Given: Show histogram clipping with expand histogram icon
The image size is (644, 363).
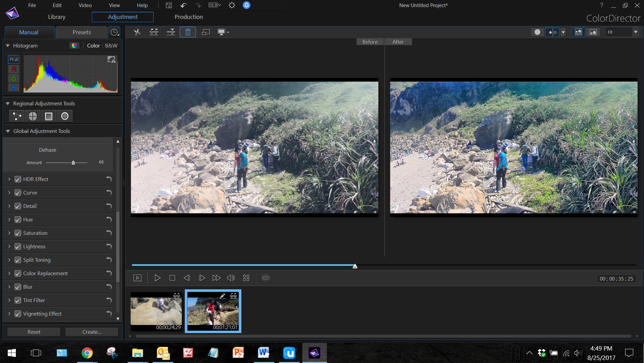Looking at the screenshot, I should pyautogui.click(x=111, y=59).
